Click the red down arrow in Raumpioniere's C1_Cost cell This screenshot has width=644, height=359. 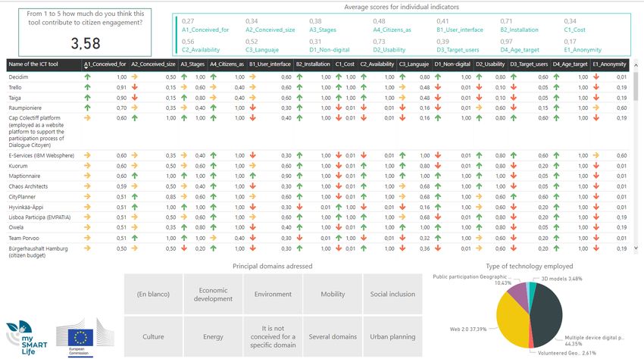coord(339,108)
